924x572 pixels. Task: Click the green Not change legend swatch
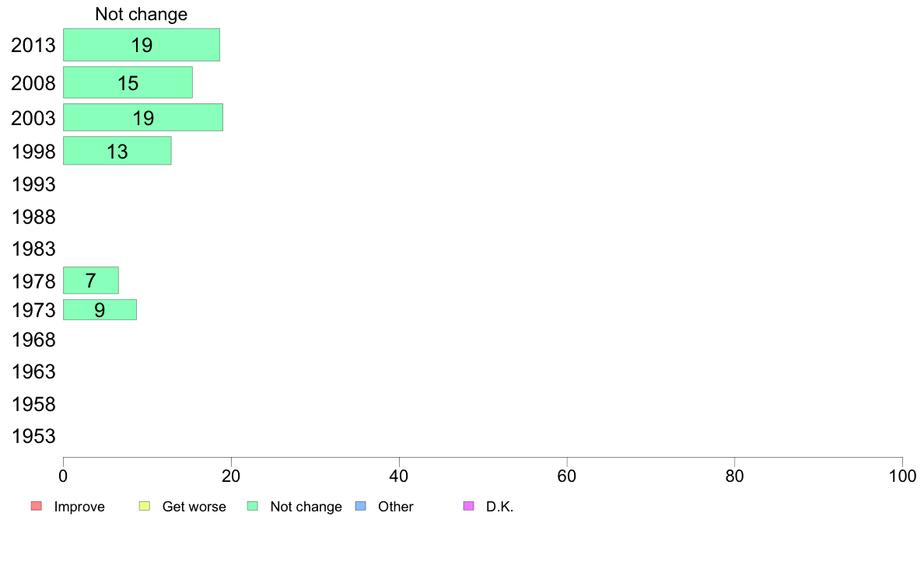tap(253, 506)
